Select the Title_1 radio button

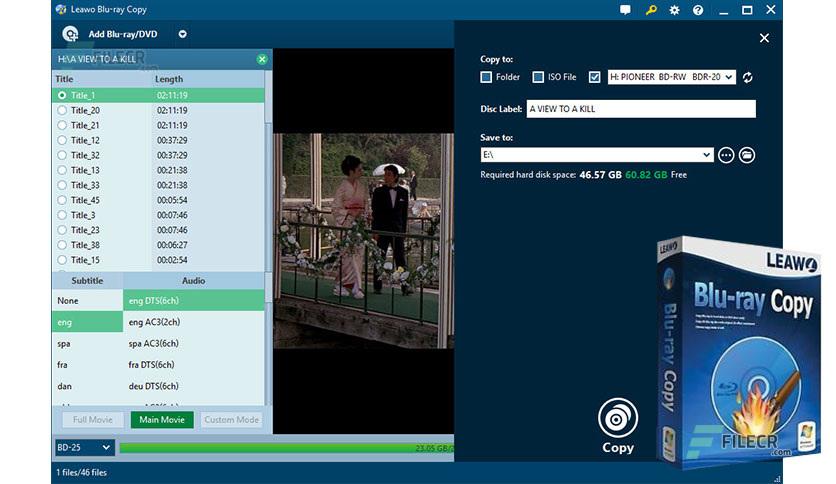tap(62, 95)
